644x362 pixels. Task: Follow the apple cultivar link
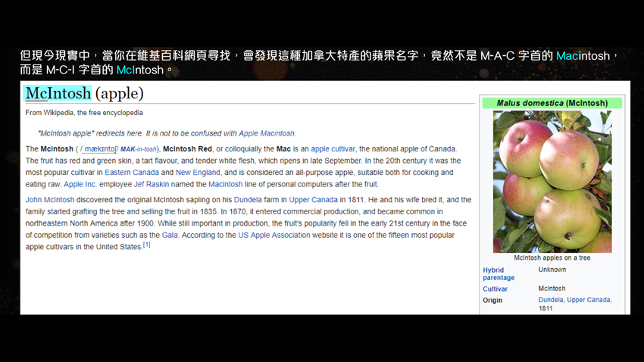(333, 149)
